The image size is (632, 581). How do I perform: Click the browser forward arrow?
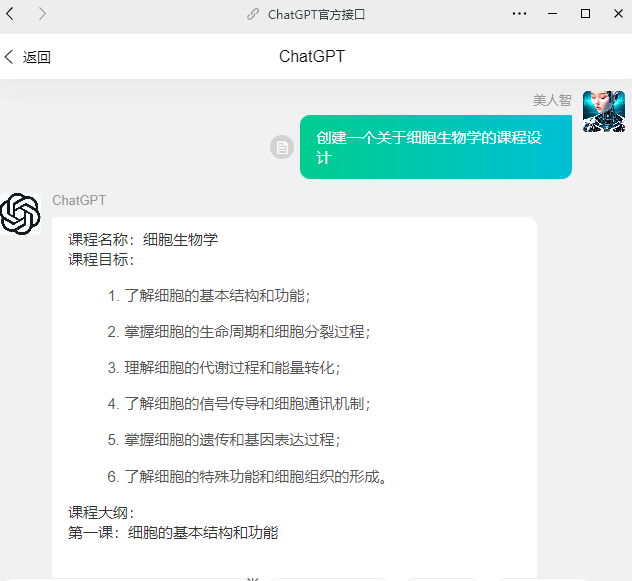point(42,14)
